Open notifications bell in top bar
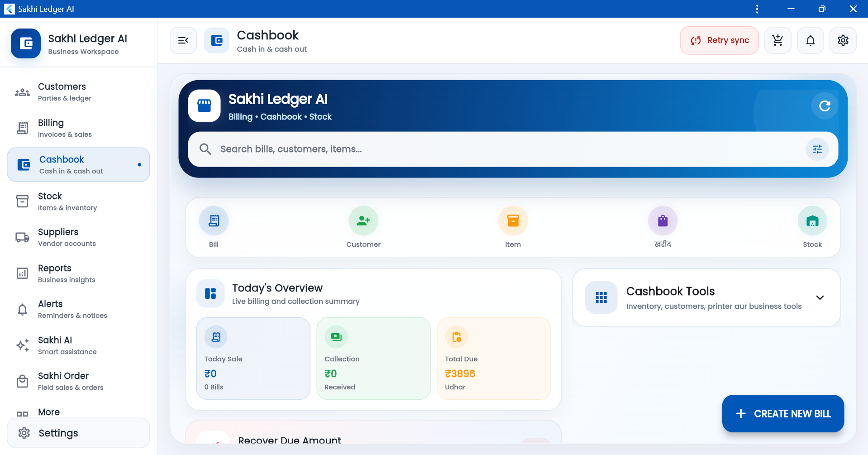The width and height of the screenshot is (868, 455). (x=810, y=40)
